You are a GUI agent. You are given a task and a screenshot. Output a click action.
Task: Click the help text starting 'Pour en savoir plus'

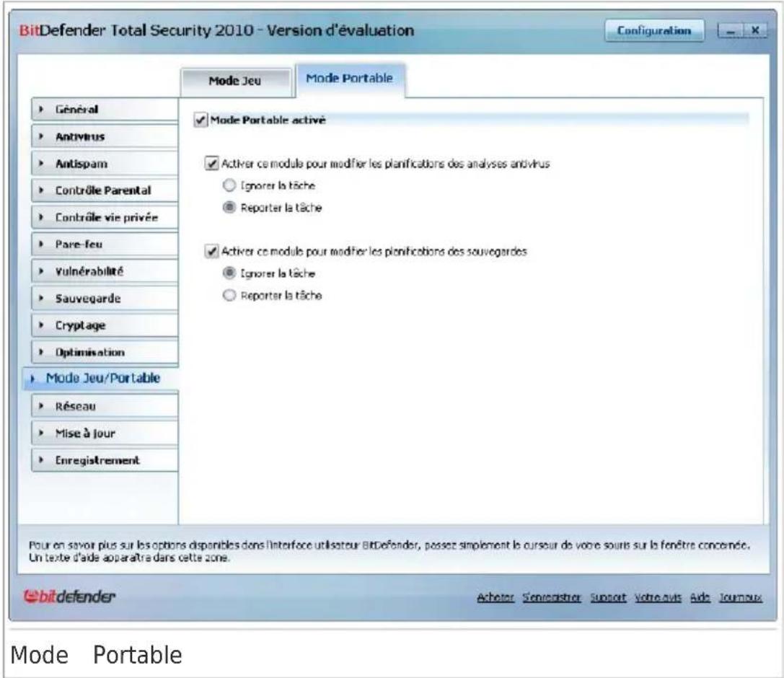(x=389, y=551)
